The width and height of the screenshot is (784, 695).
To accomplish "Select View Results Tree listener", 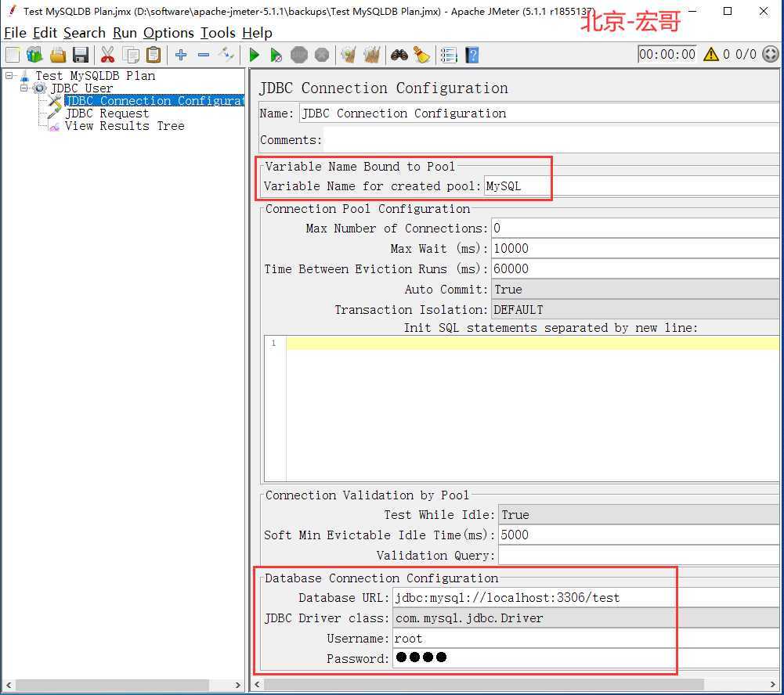I will tap(125, 126).
